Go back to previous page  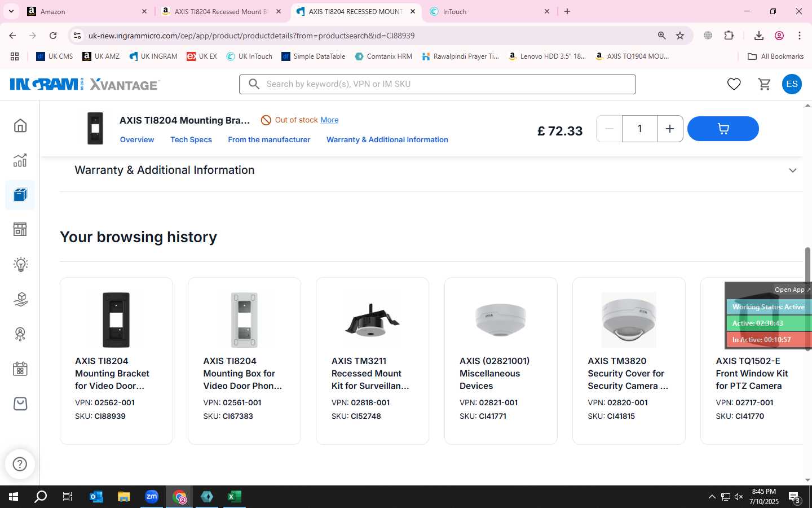pyautogui.click(x=12, y=36)
